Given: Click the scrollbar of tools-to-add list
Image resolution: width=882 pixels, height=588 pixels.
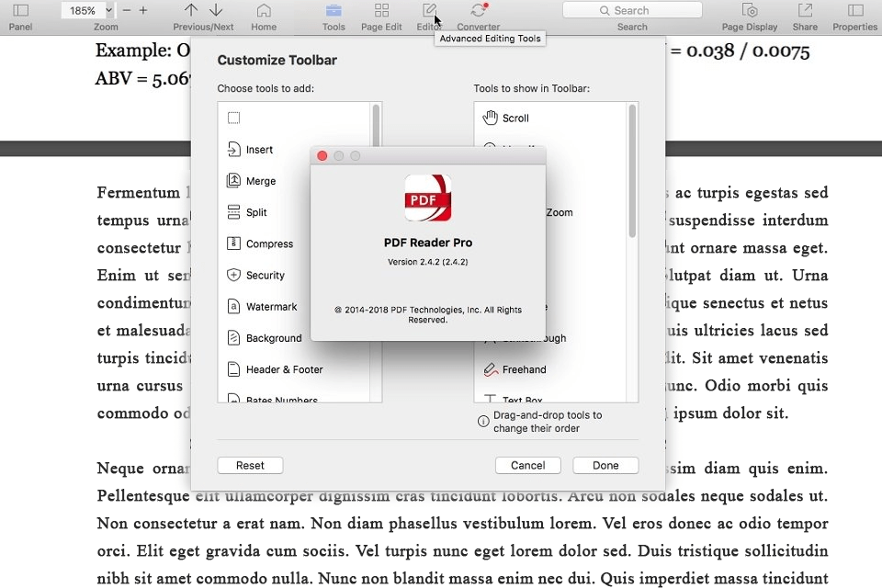Looking at the screenshot, I should point(376,127).
